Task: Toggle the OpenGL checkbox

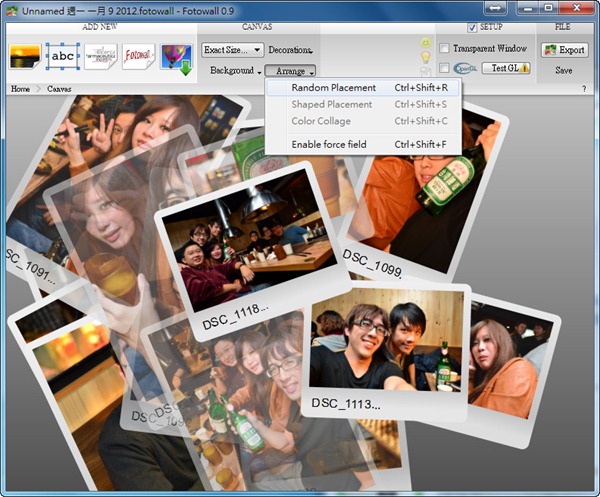Action: coord(444,68)
